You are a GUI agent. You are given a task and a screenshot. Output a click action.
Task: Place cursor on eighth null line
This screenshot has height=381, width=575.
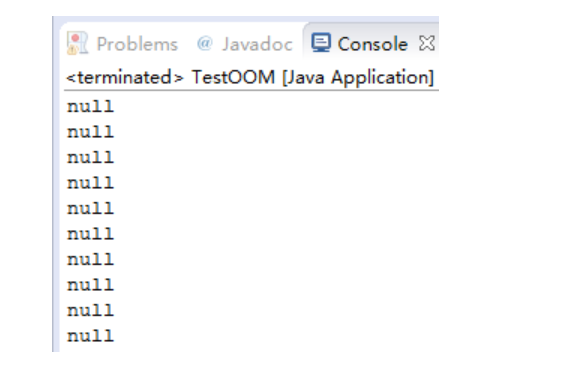(91, 285)
